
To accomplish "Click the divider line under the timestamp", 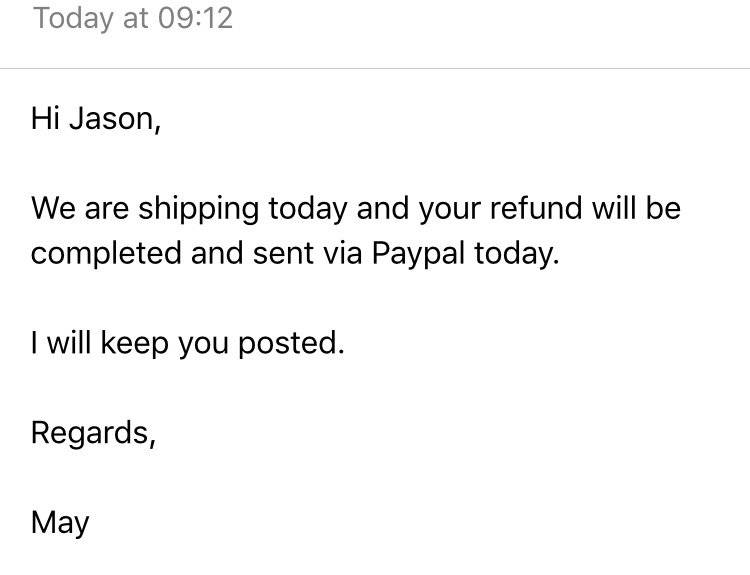I will click(375, 68).
